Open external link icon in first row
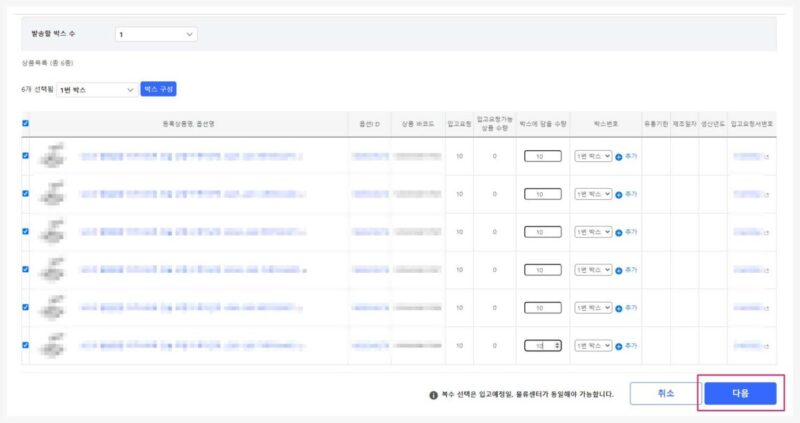The width and height of the screenshot is (800, 423). point(767,157)
